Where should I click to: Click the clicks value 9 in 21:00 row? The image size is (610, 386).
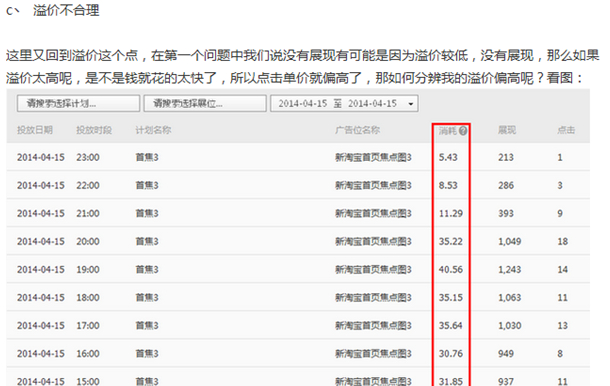click(560, 213)
